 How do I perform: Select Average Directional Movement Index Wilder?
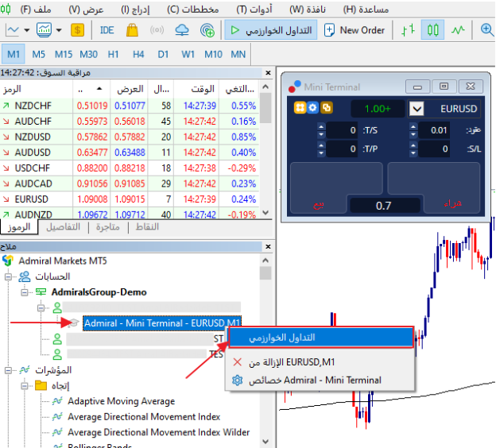click(159, 432)
